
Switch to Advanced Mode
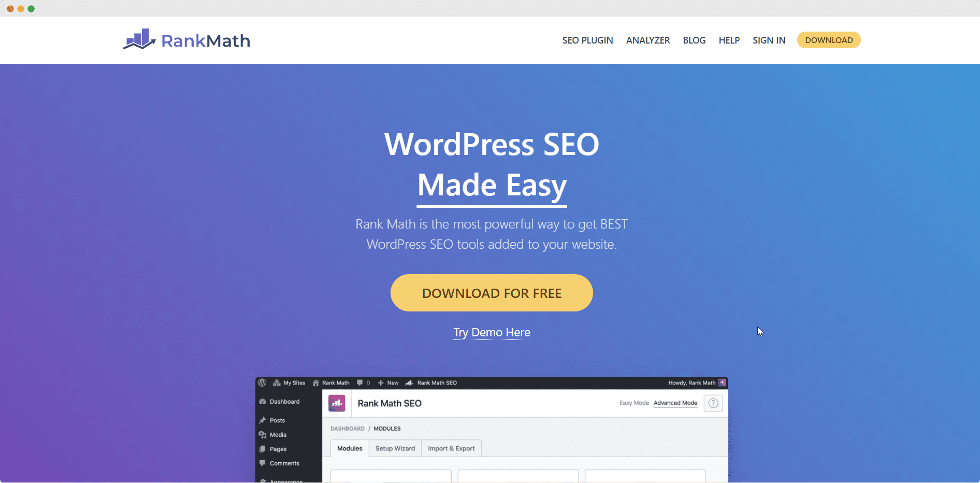(675, 403)
